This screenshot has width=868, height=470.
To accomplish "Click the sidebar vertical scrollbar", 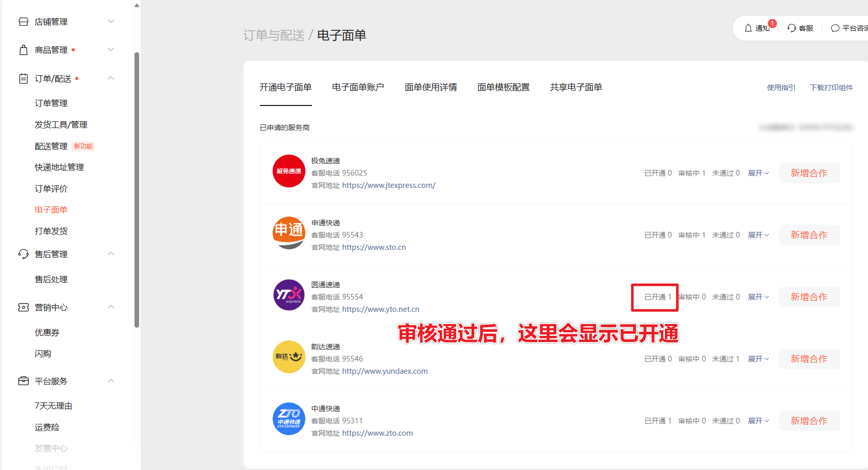I will pyautogui.click(x=137, y=189).
